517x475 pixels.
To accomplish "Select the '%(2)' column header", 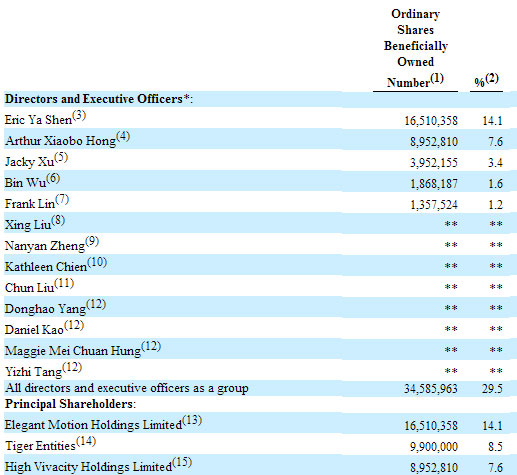I will click(487, 80).
